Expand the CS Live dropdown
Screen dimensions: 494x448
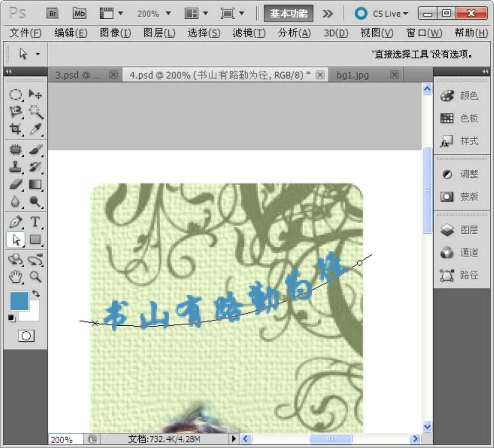click(x=382, y=14)
